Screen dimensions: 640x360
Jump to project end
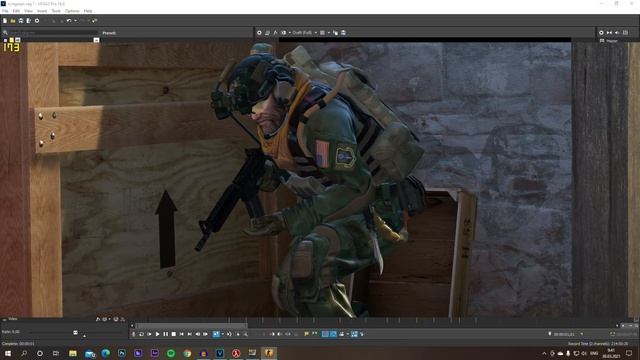coord(190,334)
